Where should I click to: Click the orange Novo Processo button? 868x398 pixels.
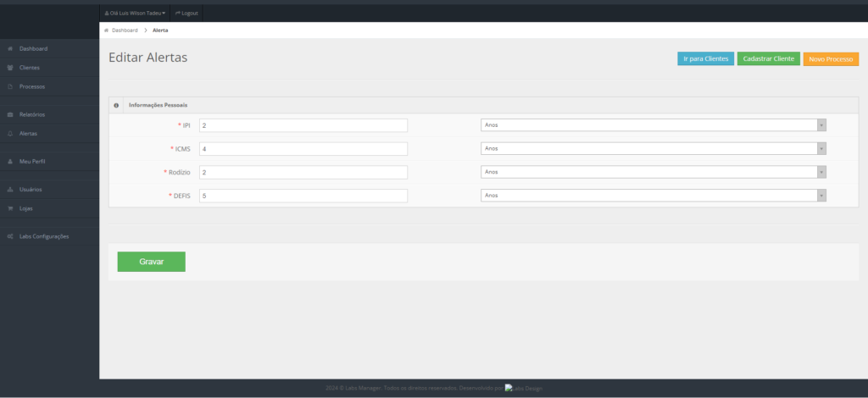tap(831, 58)
